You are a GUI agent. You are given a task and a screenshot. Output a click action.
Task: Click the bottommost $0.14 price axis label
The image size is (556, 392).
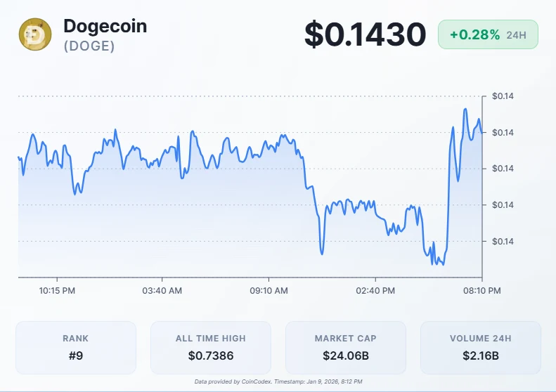pos(503,241)
